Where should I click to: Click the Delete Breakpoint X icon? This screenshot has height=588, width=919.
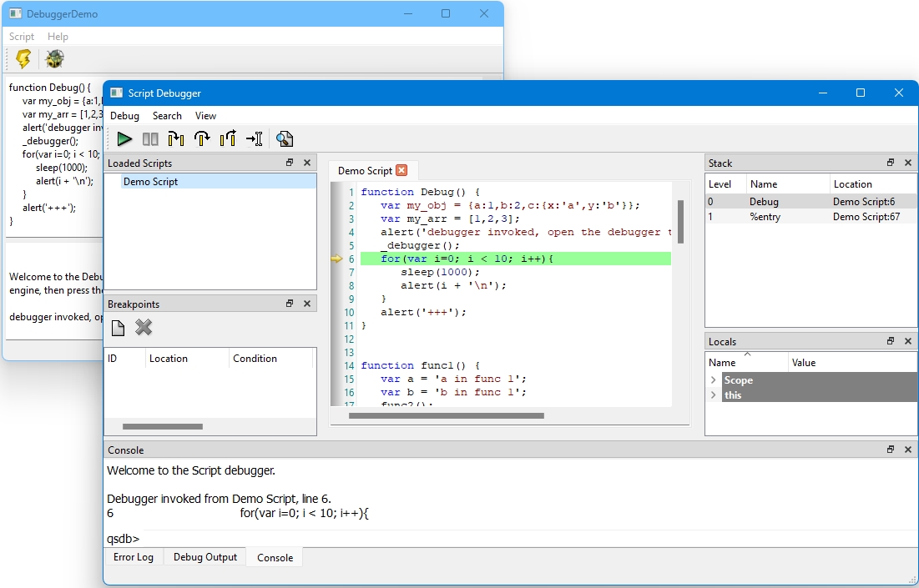[x=144, y=328]
